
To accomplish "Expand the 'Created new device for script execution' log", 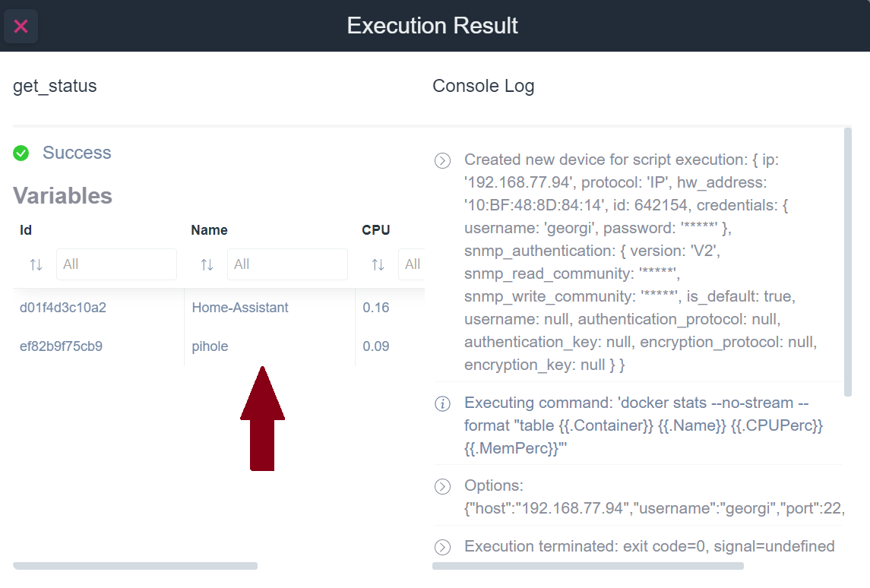I will [x=442, y=160].
